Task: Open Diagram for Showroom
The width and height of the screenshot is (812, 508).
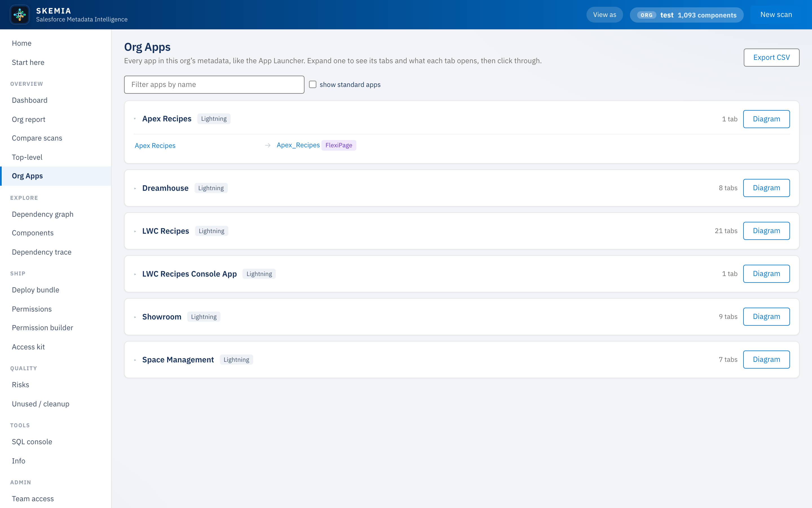Action: [x=766, y=316]
